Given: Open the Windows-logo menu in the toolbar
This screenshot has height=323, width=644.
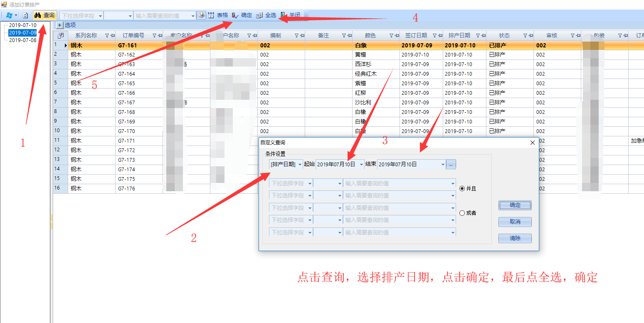Looking at the screenshot, I should pos(9,15).
